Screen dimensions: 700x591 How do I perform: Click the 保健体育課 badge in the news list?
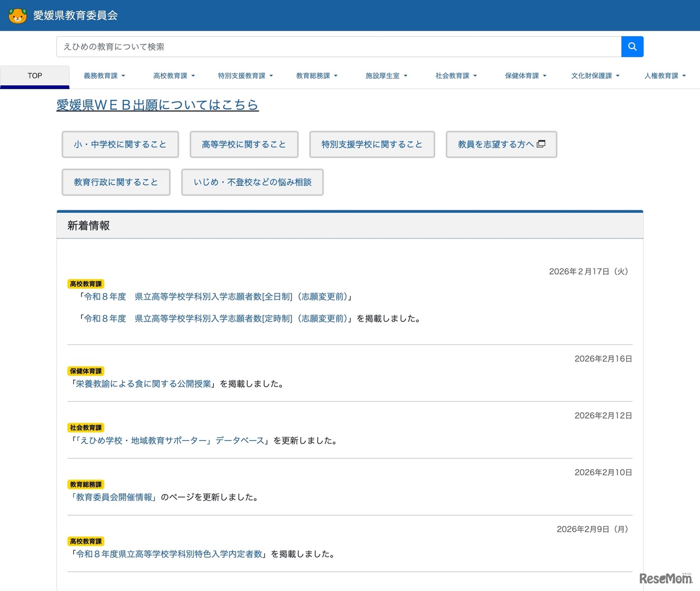(x=85, y=371)
